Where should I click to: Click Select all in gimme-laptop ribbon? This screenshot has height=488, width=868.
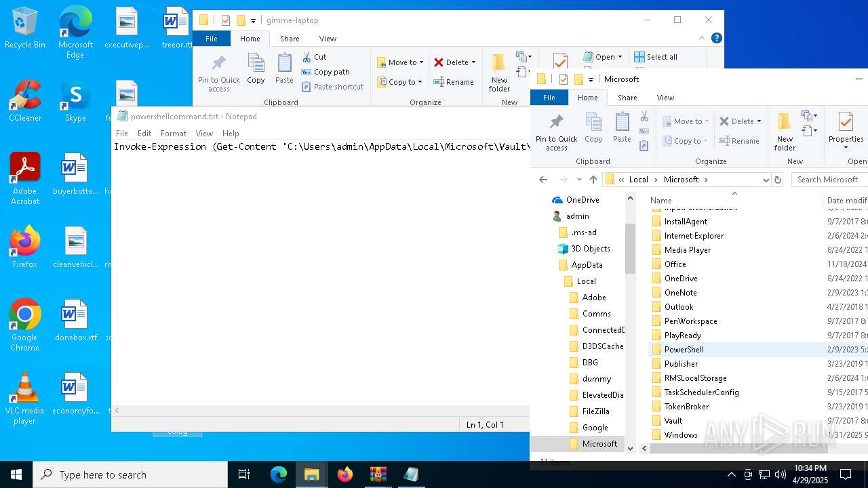pyautogui.click(x=655, y=57)
